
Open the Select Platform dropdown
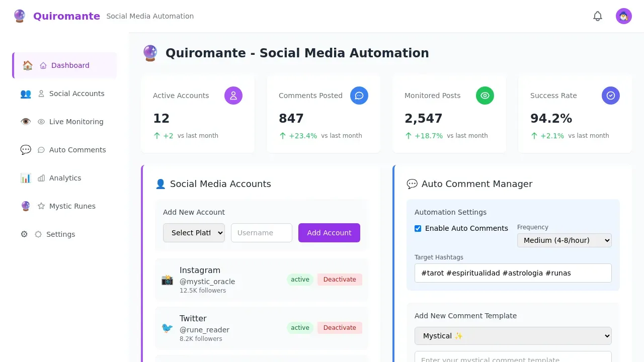[194, 232]
